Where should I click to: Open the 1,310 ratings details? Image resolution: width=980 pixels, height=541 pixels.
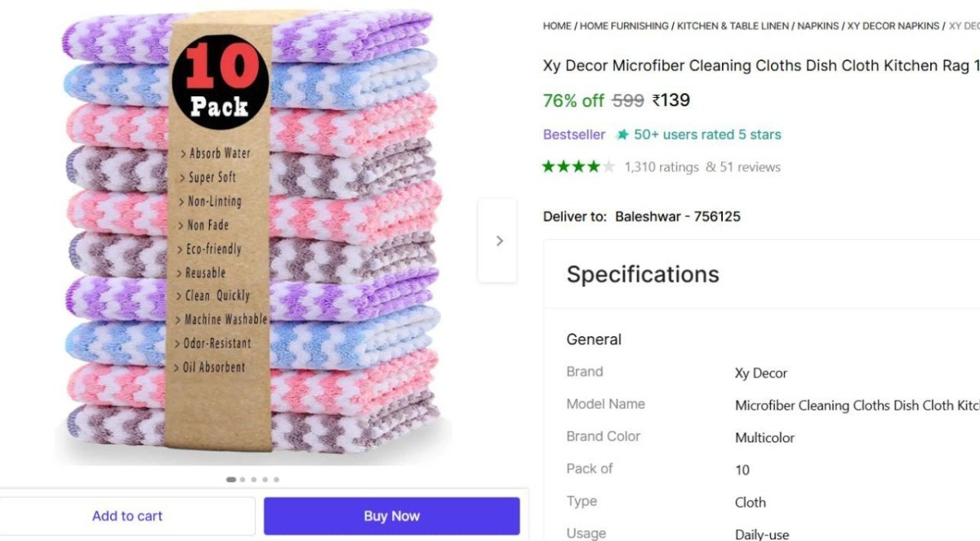pyautogui.click(x=661, y=166)
